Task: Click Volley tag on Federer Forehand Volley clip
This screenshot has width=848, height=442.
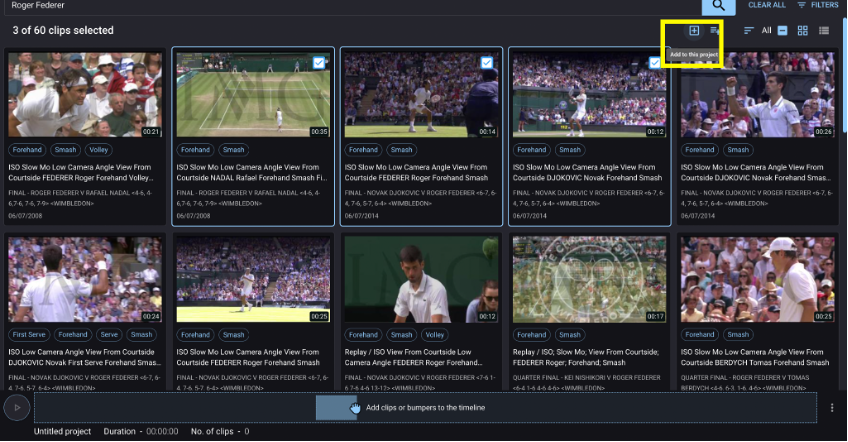Action: coord(98,150)
